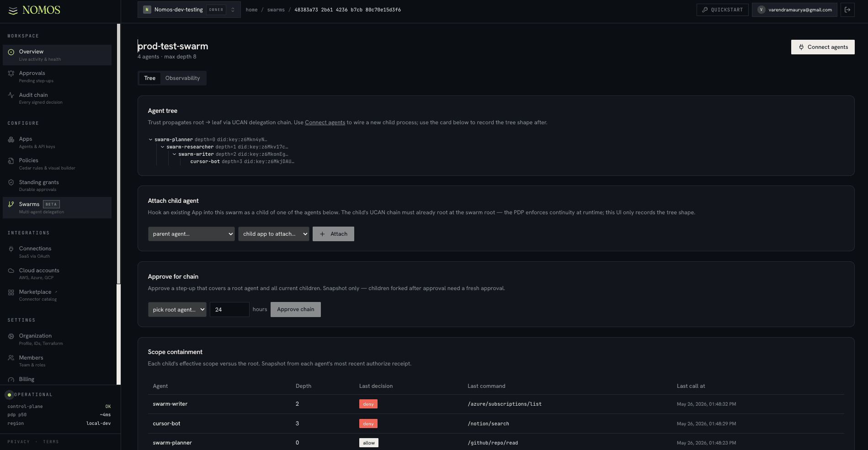Click the Connect agents button
The width and height of the screenshot is (868, 450).
[x=823, y=47]
